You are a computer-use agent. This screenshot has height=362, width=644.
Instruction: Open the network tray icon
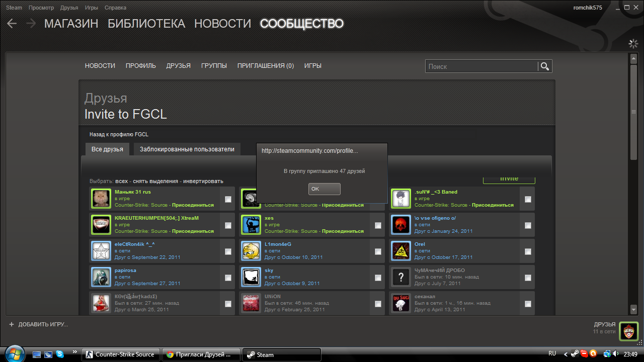pyautogui.click(x=607, y=354)
